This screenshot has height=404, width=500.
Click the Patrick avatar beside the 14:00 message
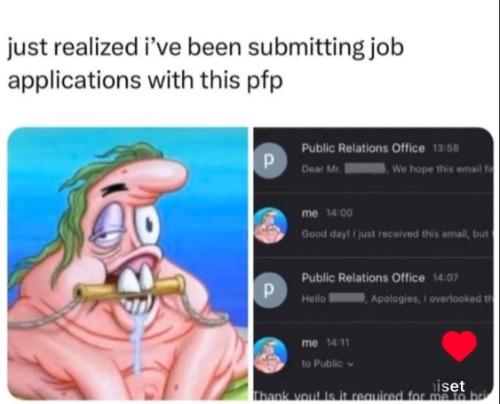tap(270, 225)
